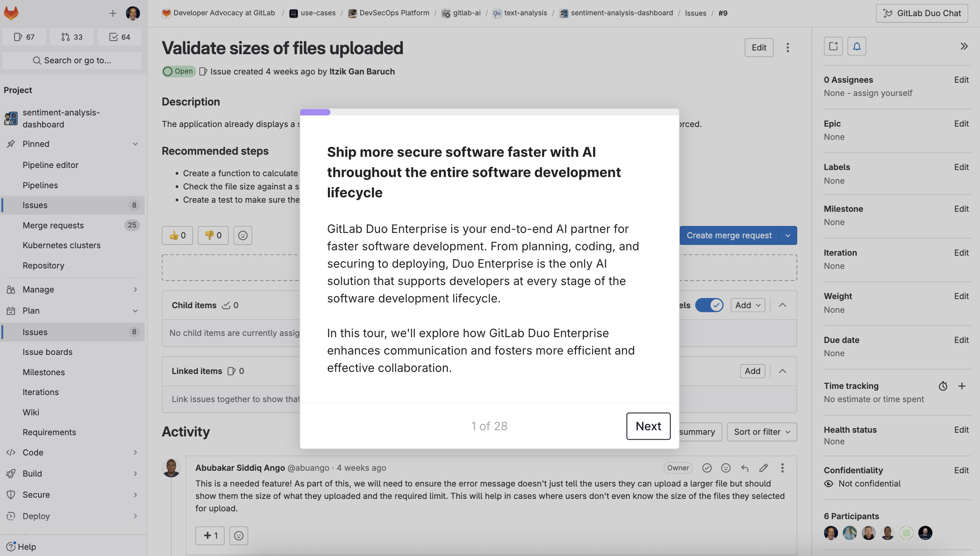Open Milestones in sidebar
Image resolution: width=980 pixels, height=556 pixels.
[44, 372]
